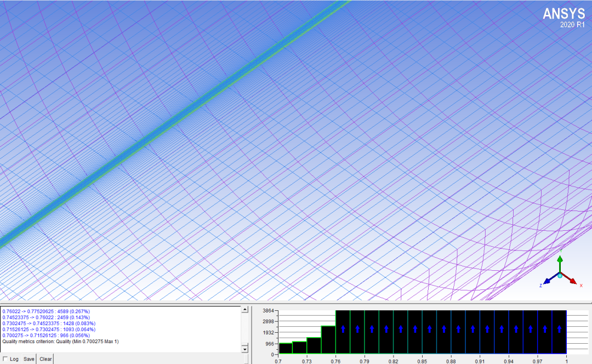Click the Save button in message panel
The image size is (592, 364).
pyautogui.click(x=29, y=359)
